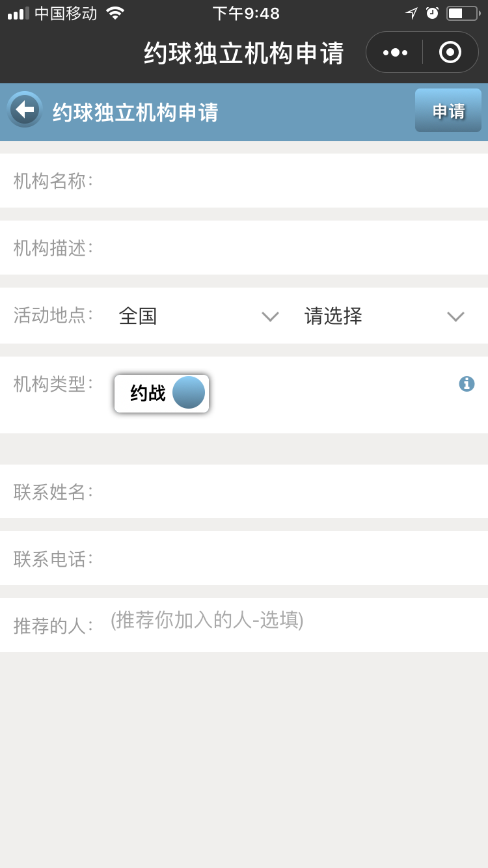
Task: Click chevron next to 请选择
Action: (x=455, y=316)
